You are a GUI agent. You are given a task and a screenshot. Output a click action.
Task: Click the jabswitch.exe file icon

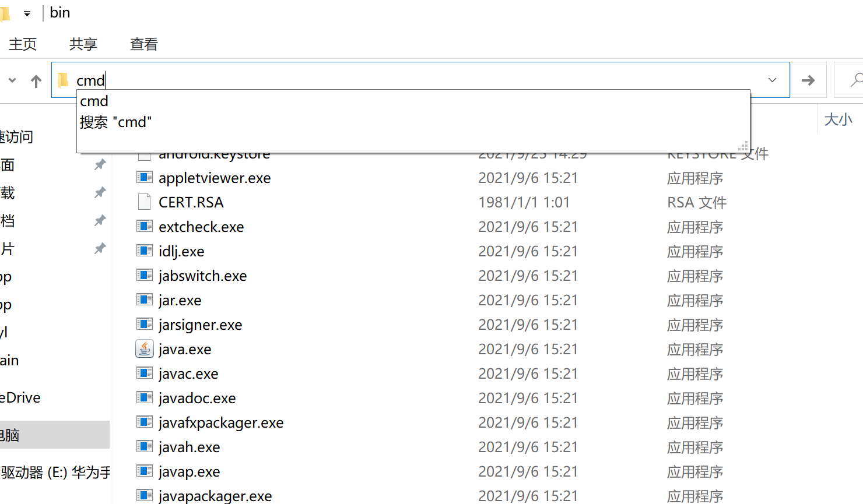(x=144, y=275)
